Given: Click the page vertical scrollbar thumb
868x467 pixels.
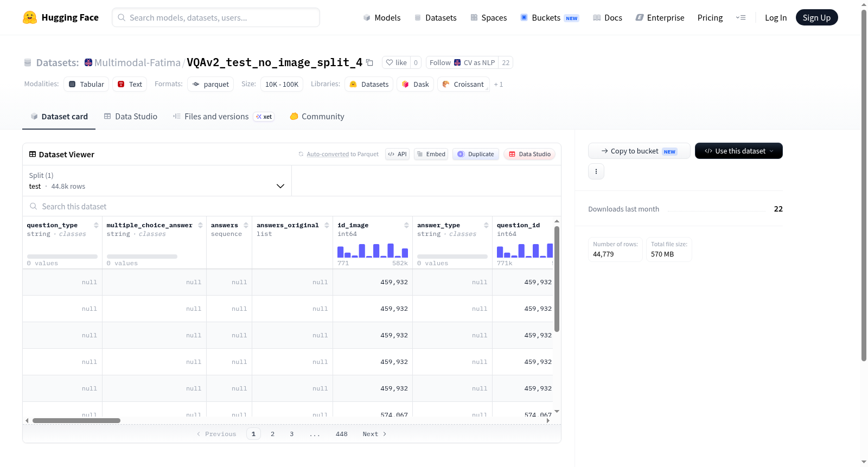Looking at the screenshot, I should coord(864,185).
